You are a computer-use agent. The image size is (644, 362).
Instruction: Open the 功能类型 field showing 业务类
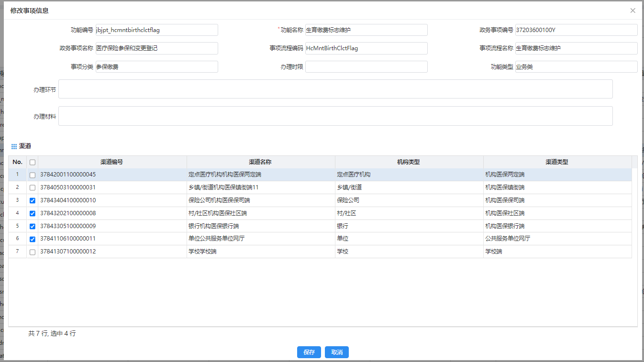(x=576, y=67)
